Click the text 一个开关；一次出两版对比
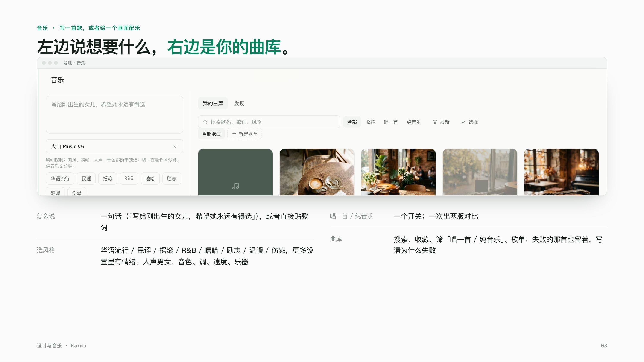Viewport: 644px width, 362px height. 436,216
